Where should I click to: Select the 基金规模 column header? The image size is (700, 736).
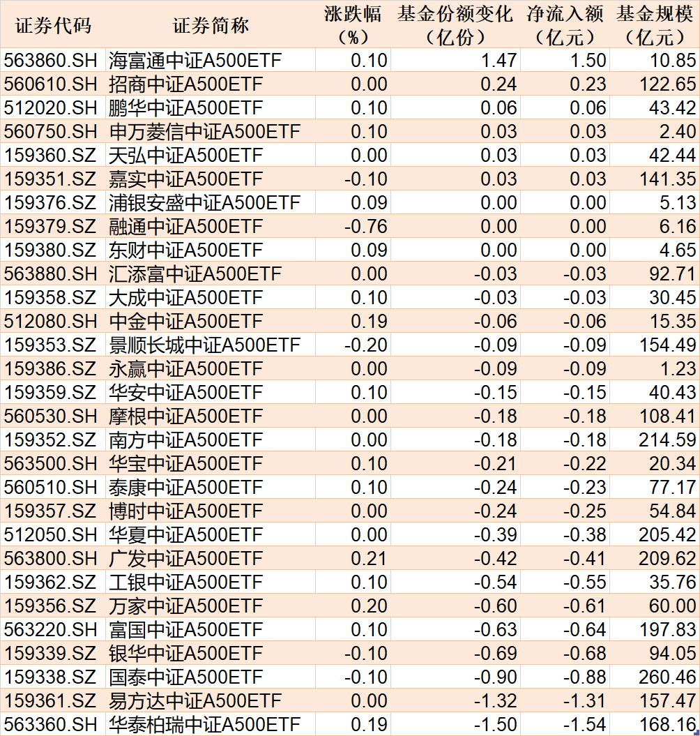(655, 25)
